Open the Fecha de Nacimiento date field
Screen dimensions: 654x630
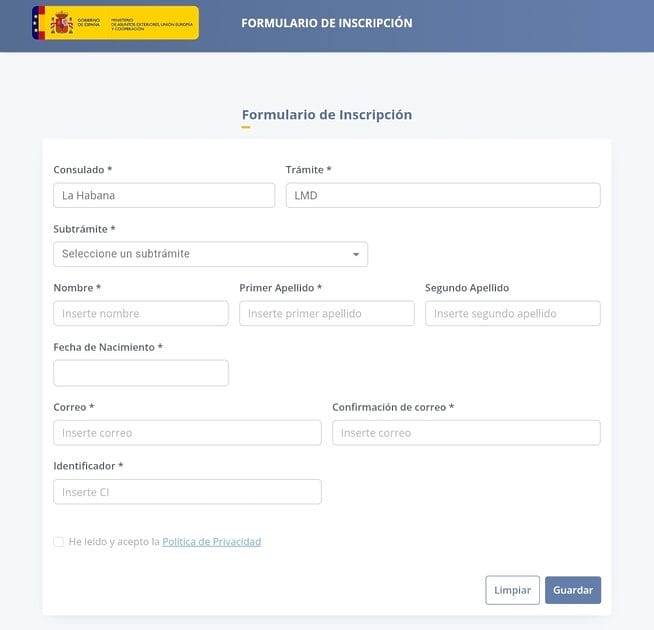click(141, 373)
